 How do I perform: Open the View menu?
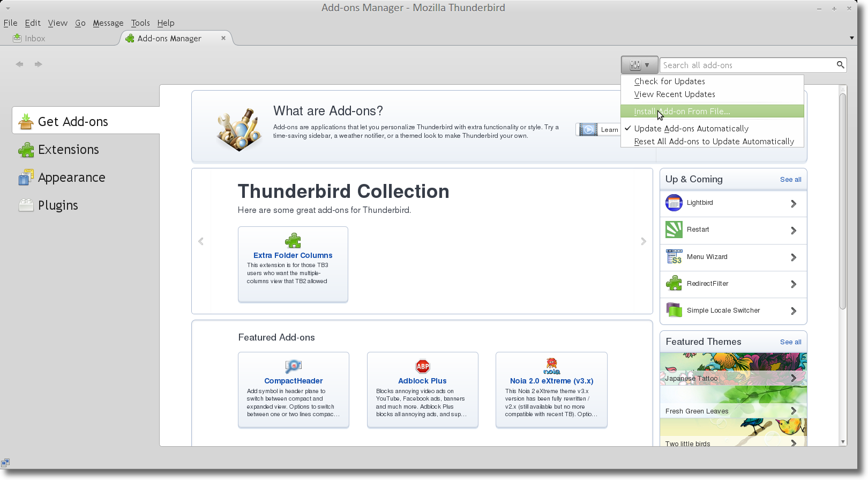[x=57, y=23]
